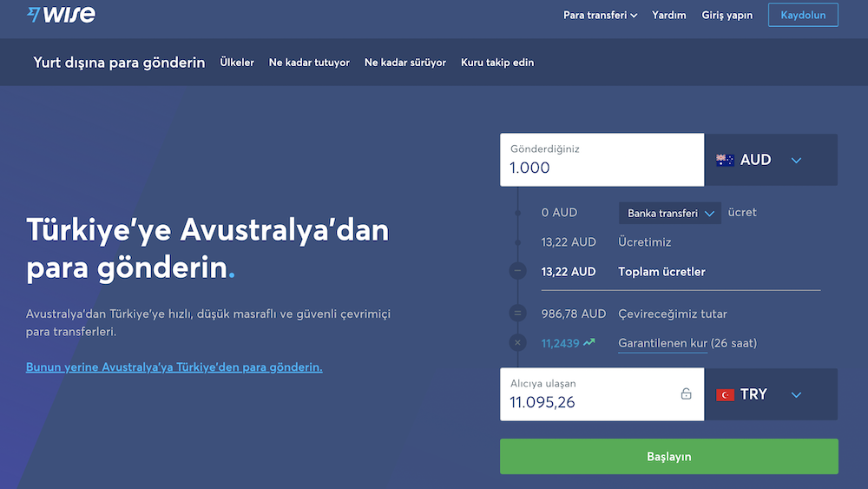The image size is (868, 489).
Task: Click the Çevireceğimiz tutar label
Action: pos(673,314)
